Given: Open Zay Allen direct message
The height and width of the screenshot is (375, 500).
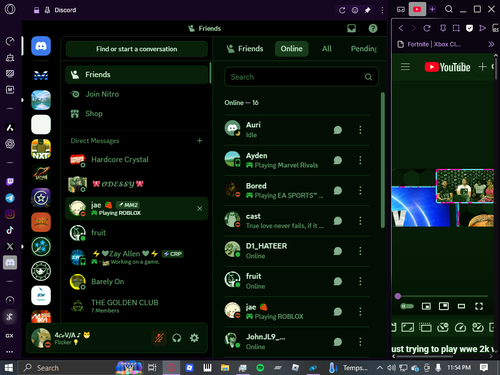Looking at the screenshot, I should (x=137, y=257).
